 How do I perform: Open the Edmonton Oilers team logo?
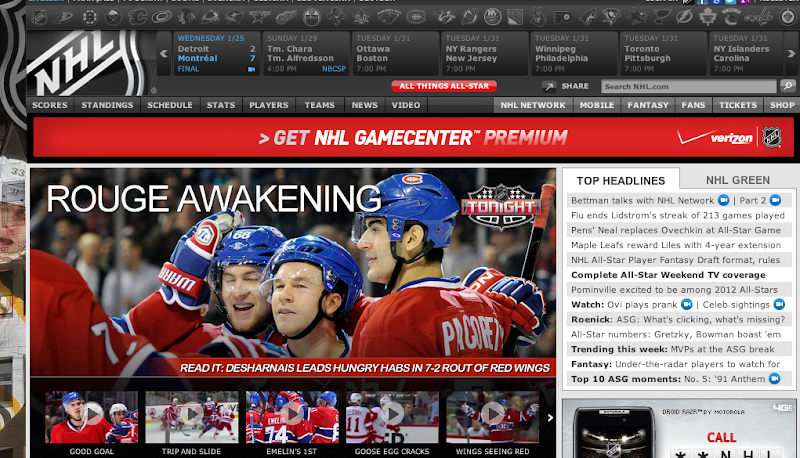(311, 17)
